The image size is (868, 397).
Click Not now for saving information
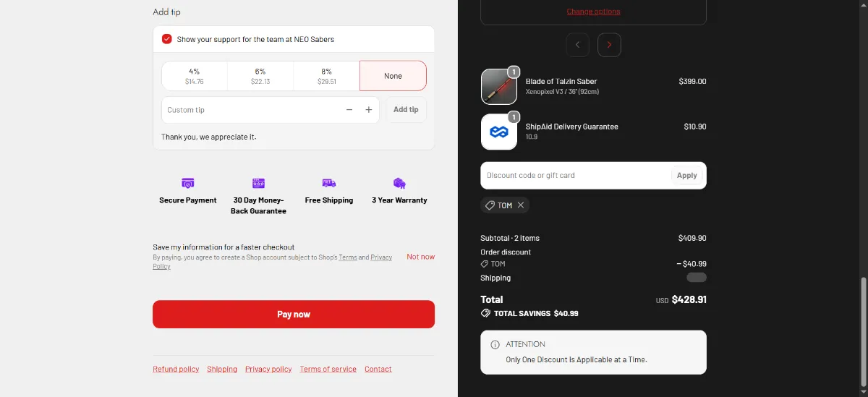coord(421,257)
